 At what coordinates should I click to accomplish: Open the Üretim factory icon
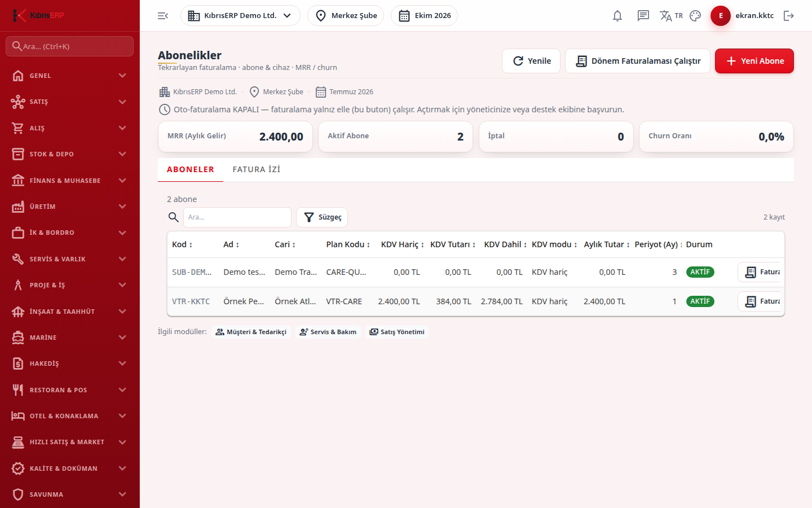click(x=18, y=207)
